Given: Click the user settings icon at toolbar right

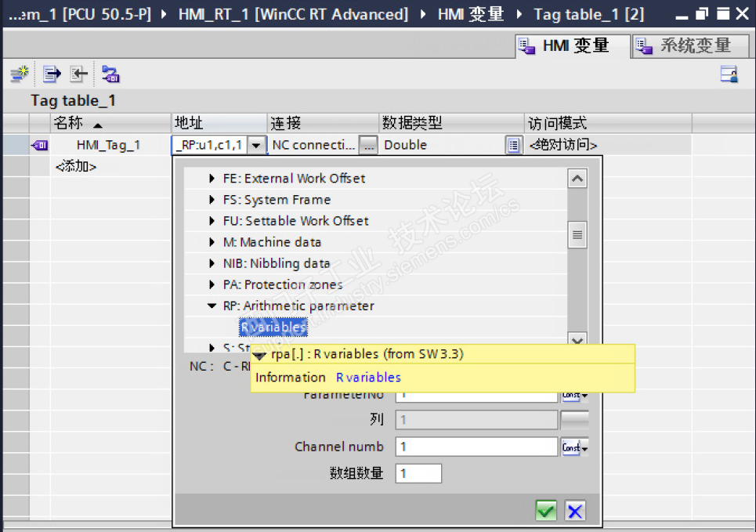Looking at the screenshot, I should [729, 74].
